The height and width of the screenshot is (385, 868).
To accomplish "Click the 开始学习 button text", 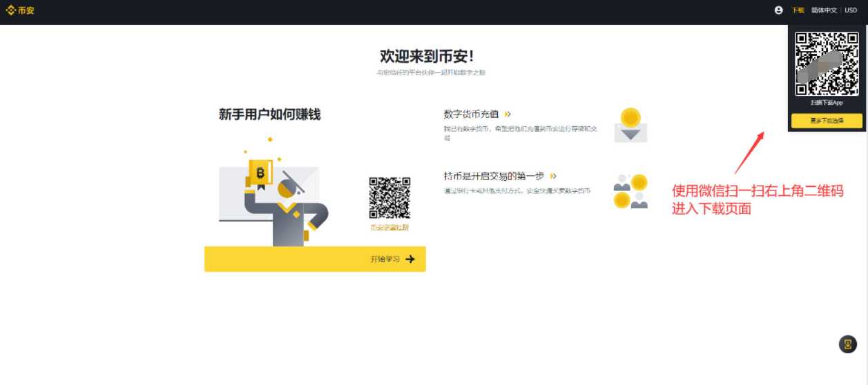I will pyautogui.click(x=385, y=259).
